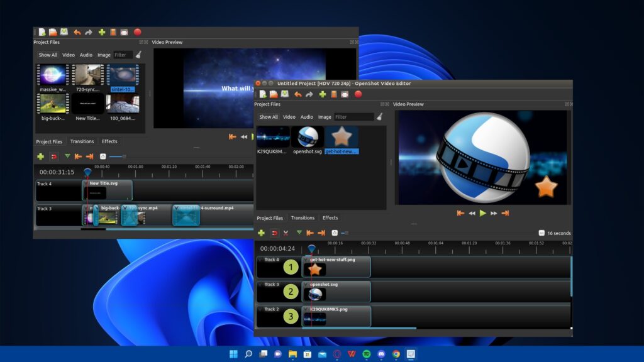Open Google Chrome from taskbar

[396, 354]
